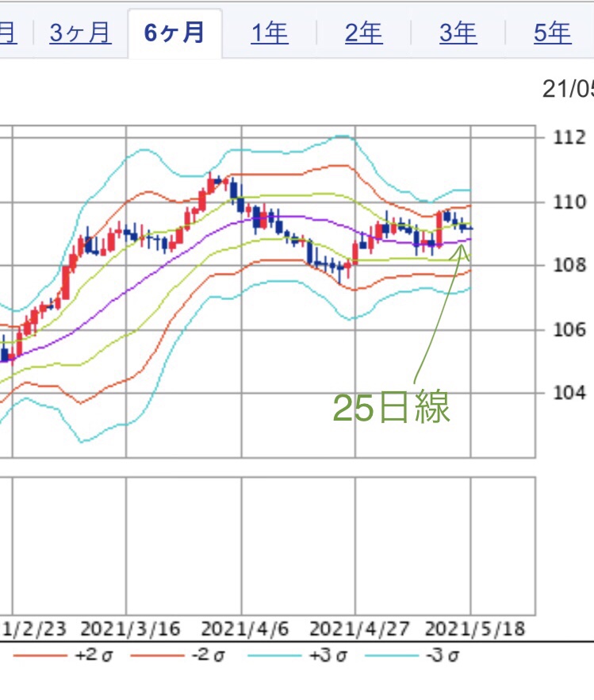
Task: Click the 110 price axis label
Action: pos(569,202)
